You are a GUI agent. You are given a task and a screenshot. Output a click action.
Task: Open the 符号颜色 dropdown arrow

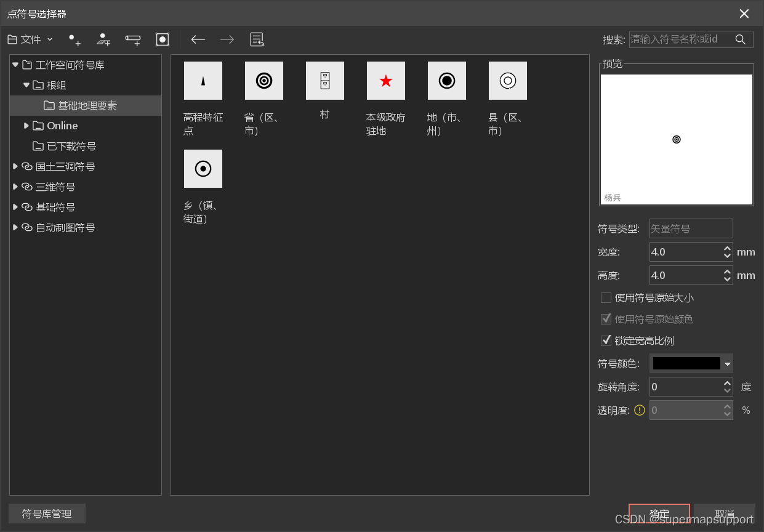pyautogui.click(x=728, y=363)
